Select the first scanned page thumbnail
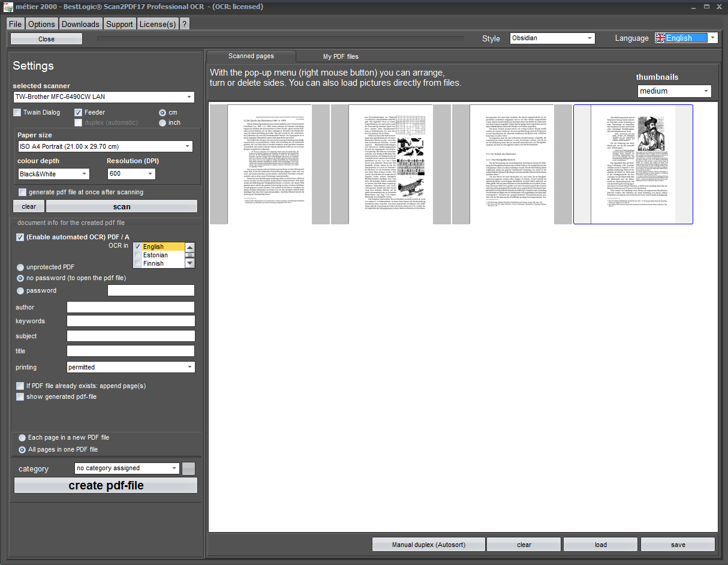The image size is (728, 565). click(270, 164)
